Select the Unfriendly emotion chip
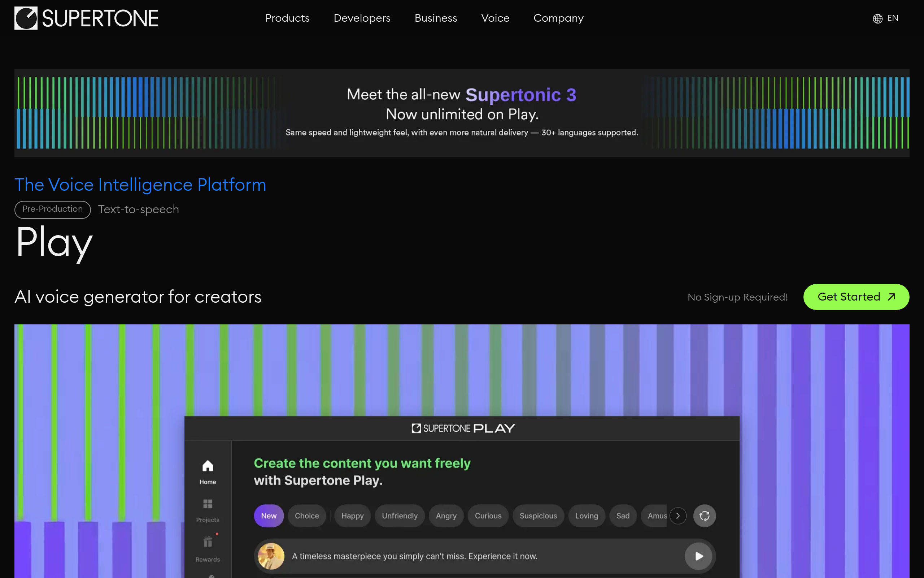Screen dimensions: 924x578 pyautogui.click(x=400, y=516)
